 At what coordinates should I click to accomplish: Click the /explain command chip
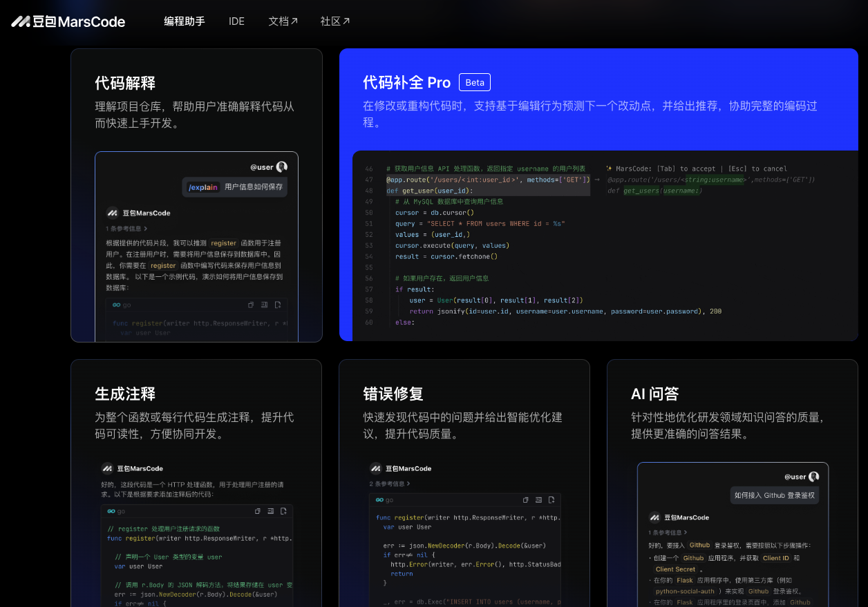tap(203, 187)
